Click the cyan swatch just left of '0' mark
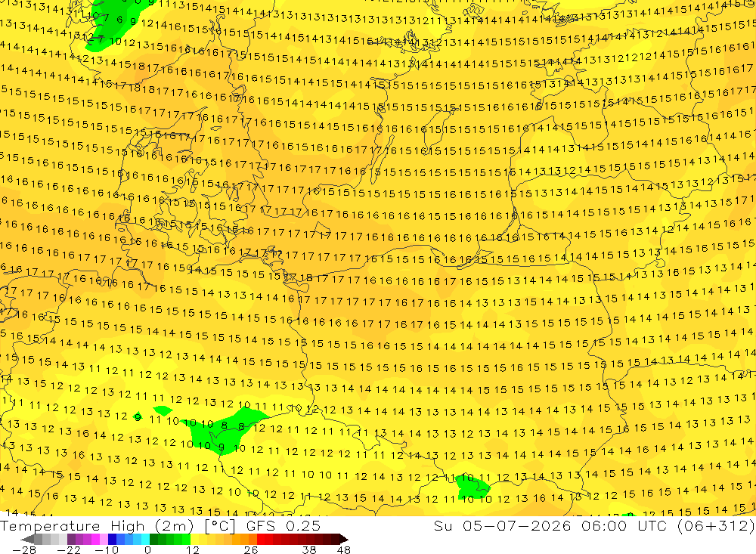This screenshot has height=554, width=756. 145,539
